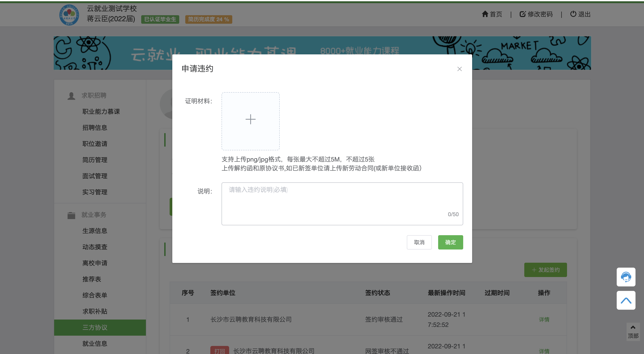Click the 发起签约 button
644x354 pixels.
[x=545, y=269]
